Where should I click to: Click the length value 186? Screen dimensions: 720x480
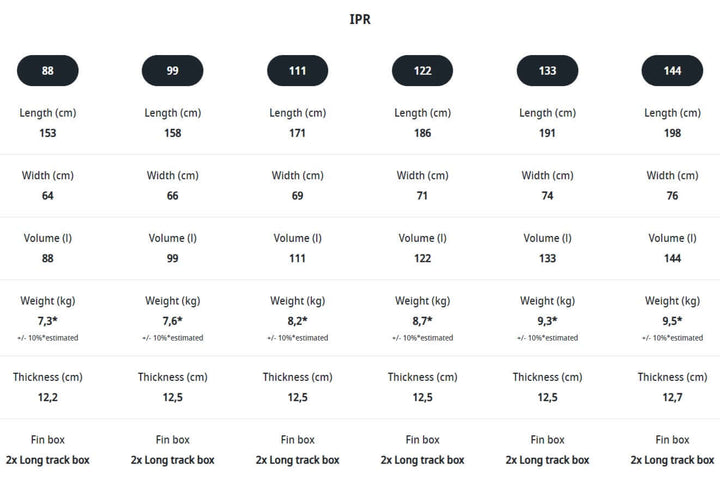tap(422, 133)
